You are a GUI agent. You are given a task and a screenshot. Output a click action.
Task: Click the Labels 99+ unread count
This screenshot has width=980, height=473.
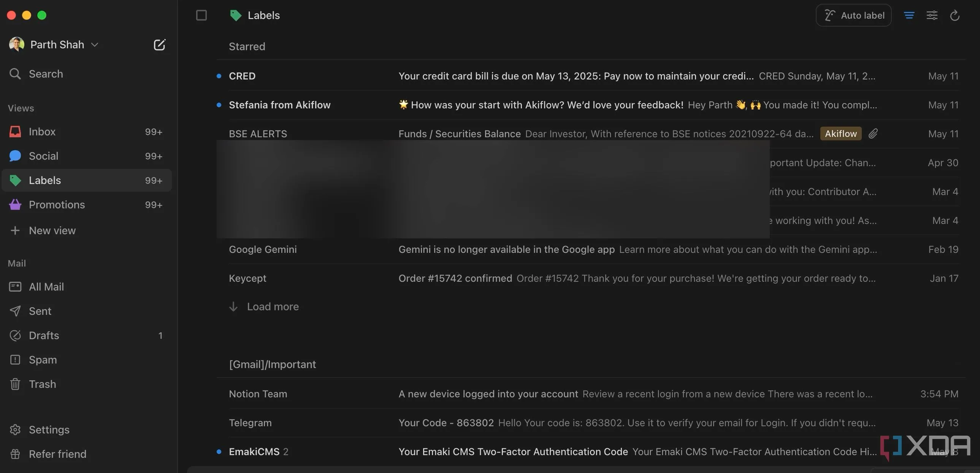point(153,180)
